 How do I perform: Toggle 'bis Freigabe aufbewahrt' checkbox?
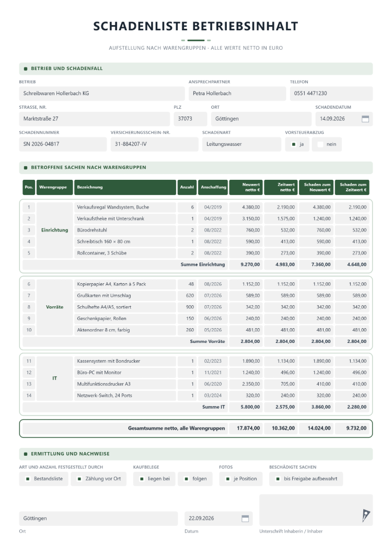click(x=278, y=479)
